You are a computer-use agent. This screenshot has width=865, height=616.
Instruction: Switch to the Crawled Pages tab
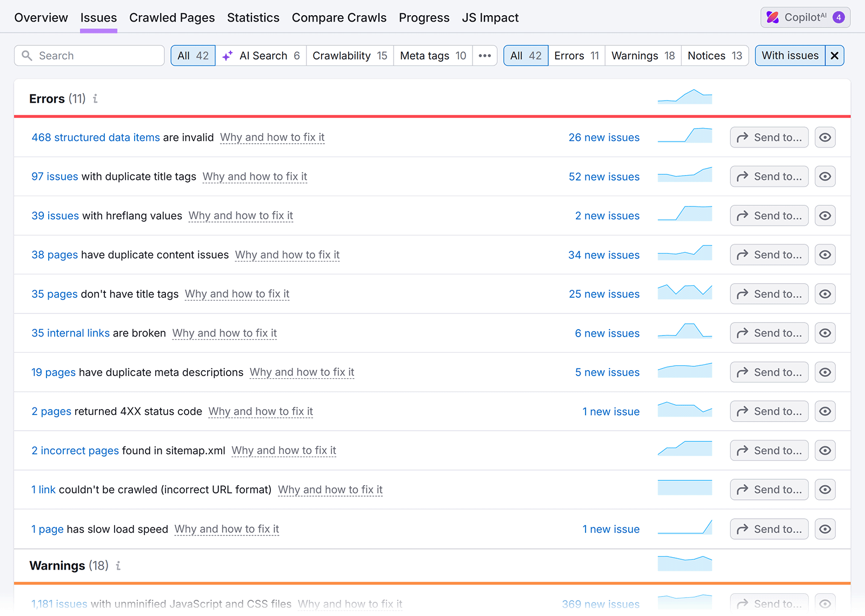[172, 17]
